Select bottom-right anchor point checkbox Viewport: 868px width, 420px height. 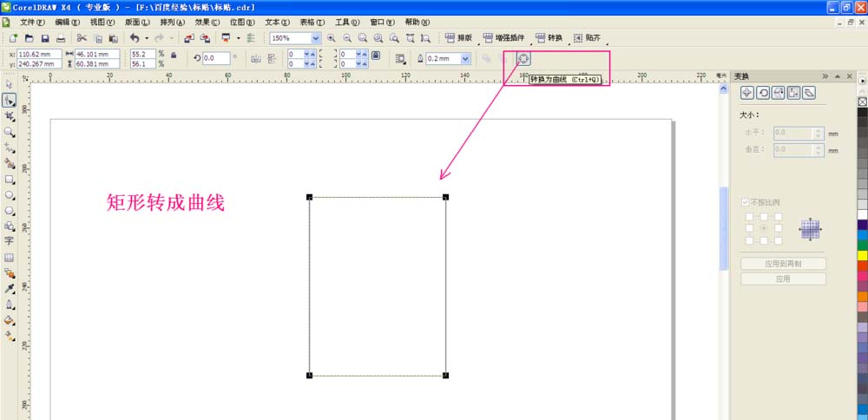[x=779, y=240]
